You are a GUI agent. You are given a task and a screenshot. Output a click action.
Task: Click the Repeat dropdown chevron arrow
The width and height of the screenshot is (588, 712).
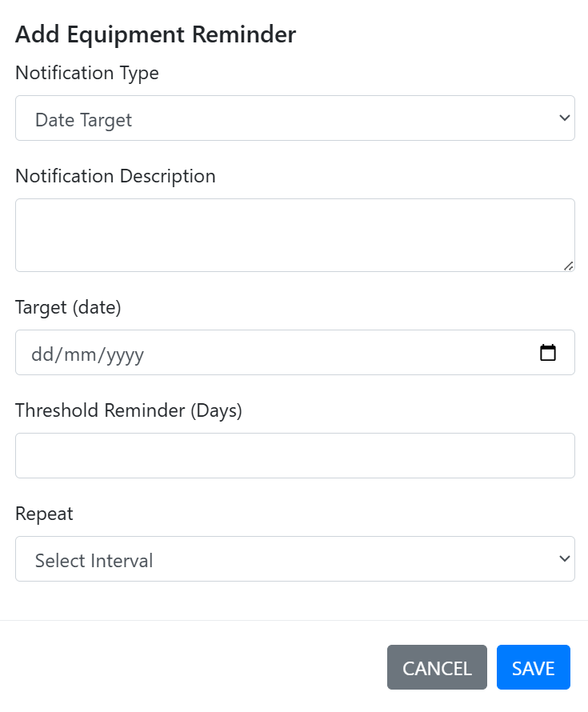(564, 559)
